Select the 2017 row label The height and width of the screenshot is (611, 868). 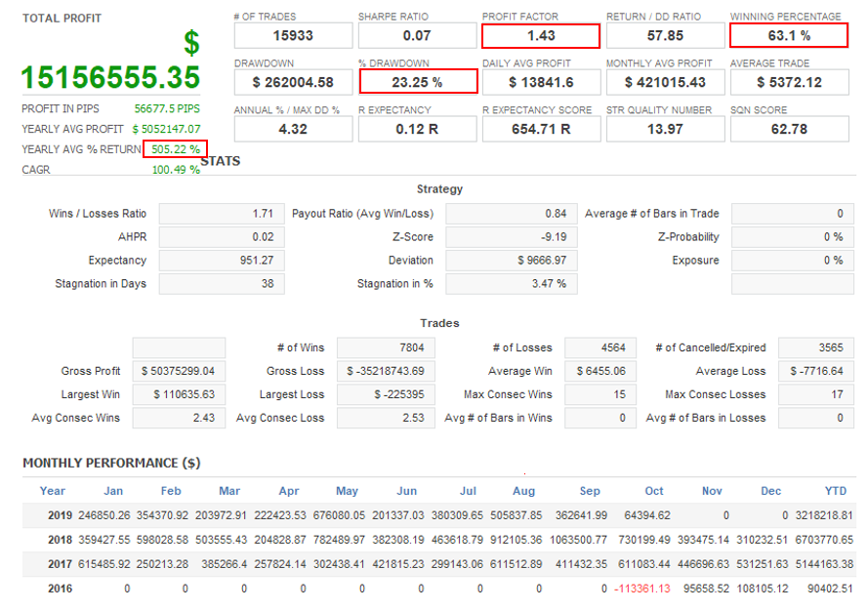tap(60, 564)
